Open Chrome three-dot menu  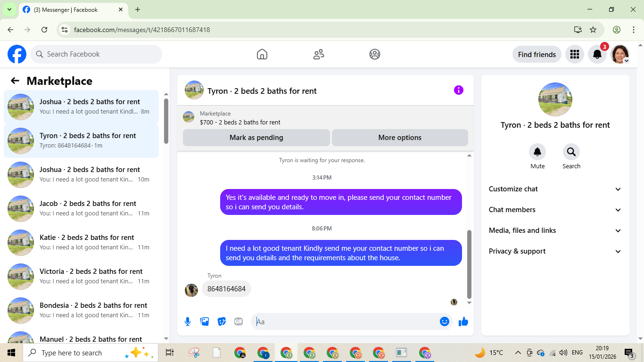(x=633, y=30)
